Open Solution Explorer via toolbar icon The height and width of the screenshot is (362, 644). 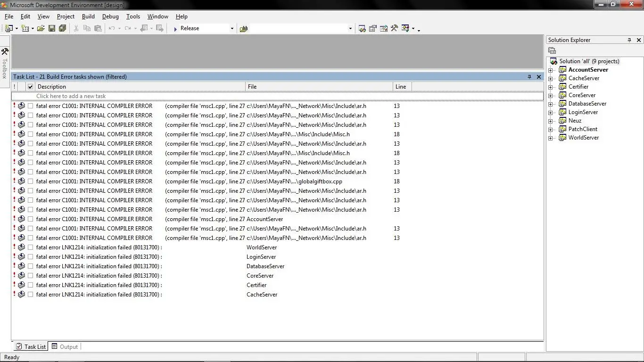point(362,28)
